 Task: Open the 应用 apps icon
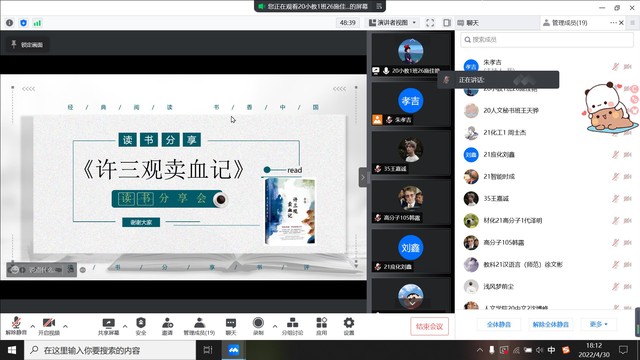tap(322, 323)
